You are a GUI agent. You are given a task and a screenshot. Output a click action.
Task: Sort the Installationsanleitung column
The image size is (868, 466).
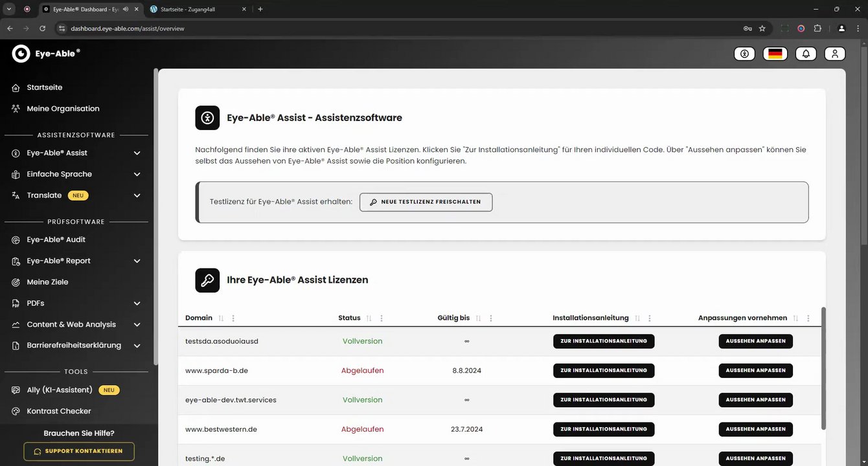pos(637,318)
